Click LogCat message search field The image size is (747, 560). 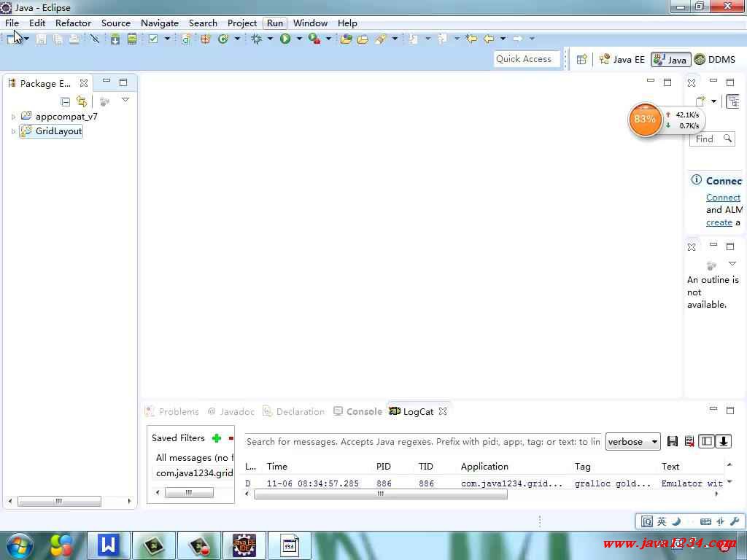423,441
